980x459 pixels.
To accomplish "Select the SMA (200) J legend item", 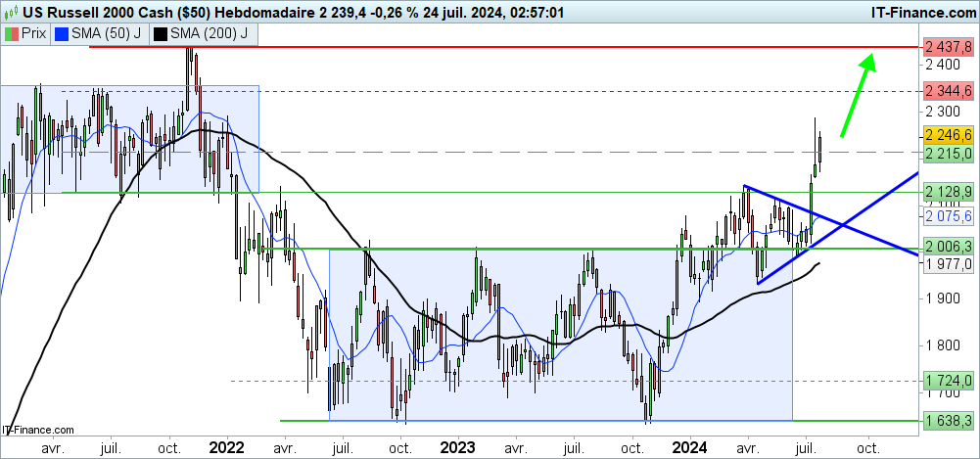I will point(208,34).
